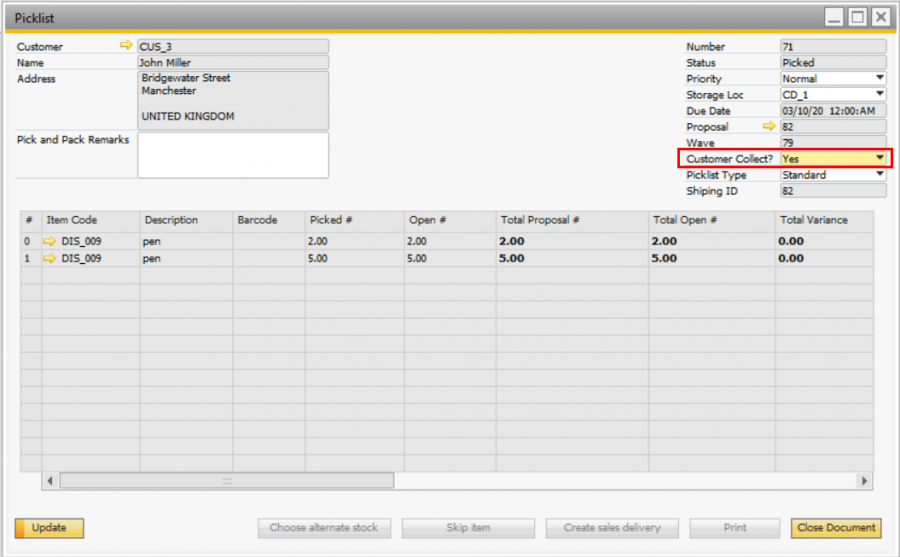Screen dimensions: 900x557
Task: Click the Skip item button
Action: point(468,528)
